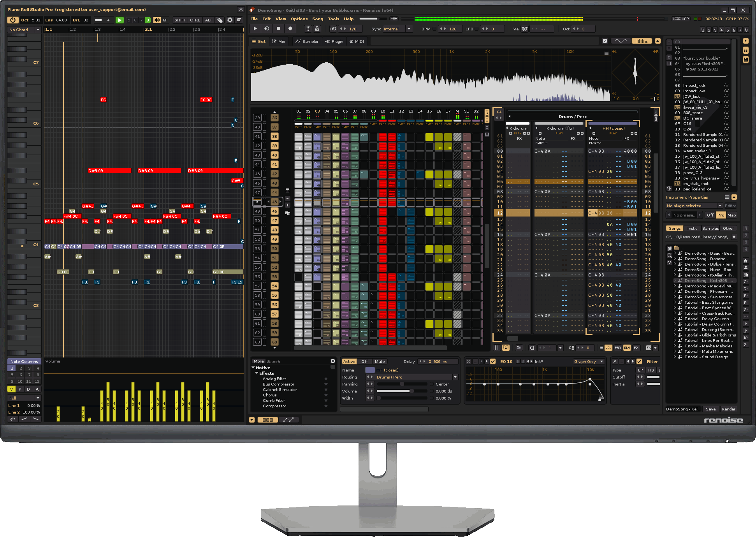This screenshot has height=537, width=756.
Task: Click the window layout icon in Piano Roll
Action: pos(239,20)
